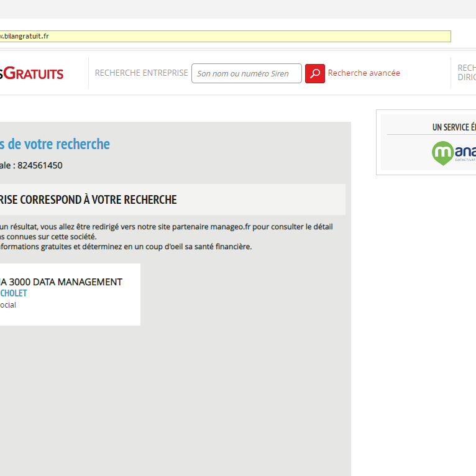Follow the blue CHOLET city link
This screenshot has width=476, height=476.
(14, 293)
